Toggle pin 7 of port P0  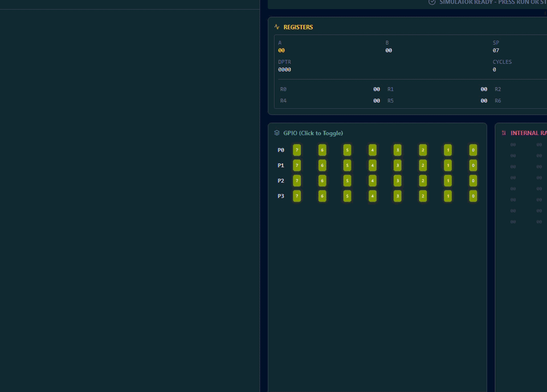tap(296, 150)
